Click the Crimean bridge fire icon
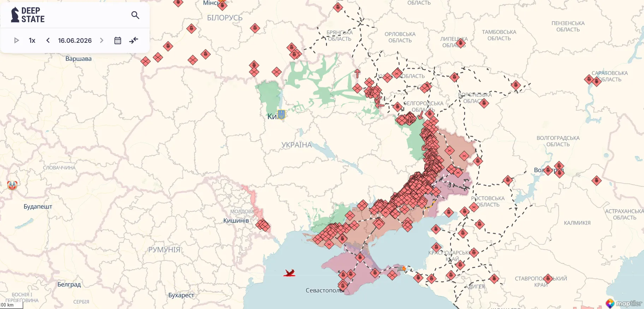The image size is (644, 309). click(402, 269)
